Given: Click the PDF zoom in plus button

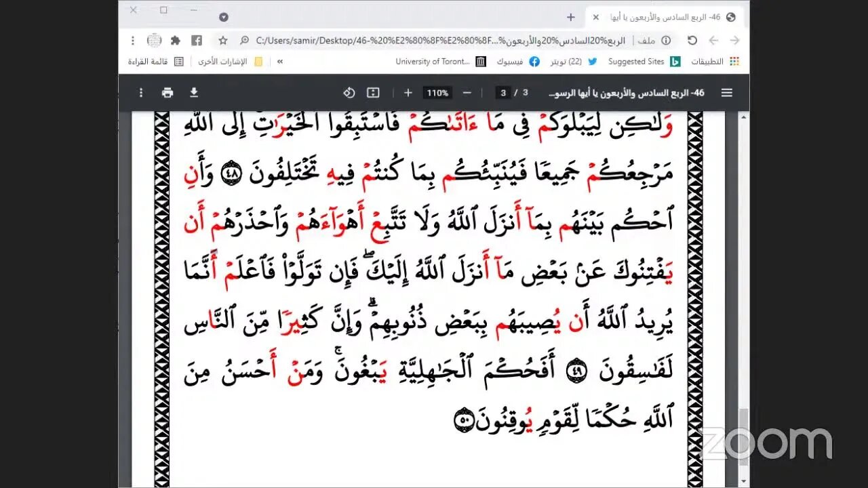Looking at the screenshot, I should coord(408,93).
